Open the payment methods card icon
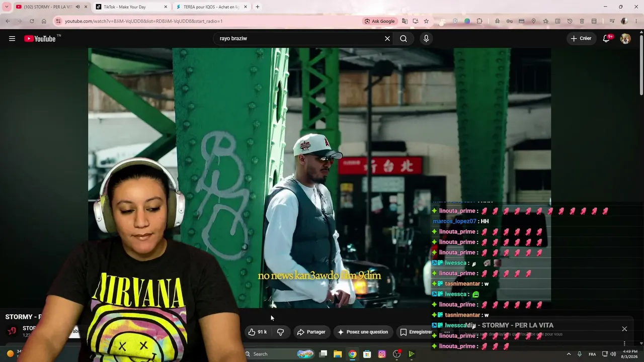Image resolution: width=644 pixels, height=362 pixels. click(521, 21)
